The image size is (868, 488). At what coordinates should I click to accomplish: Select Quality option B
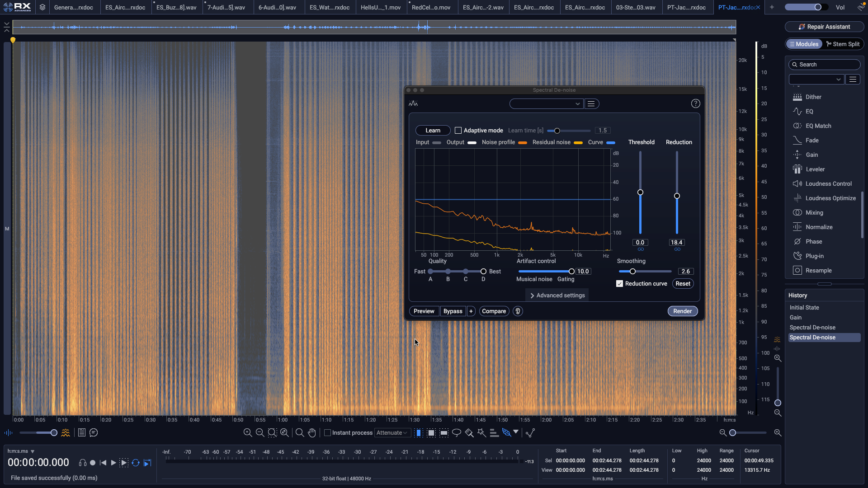click(x=448, y=272)
